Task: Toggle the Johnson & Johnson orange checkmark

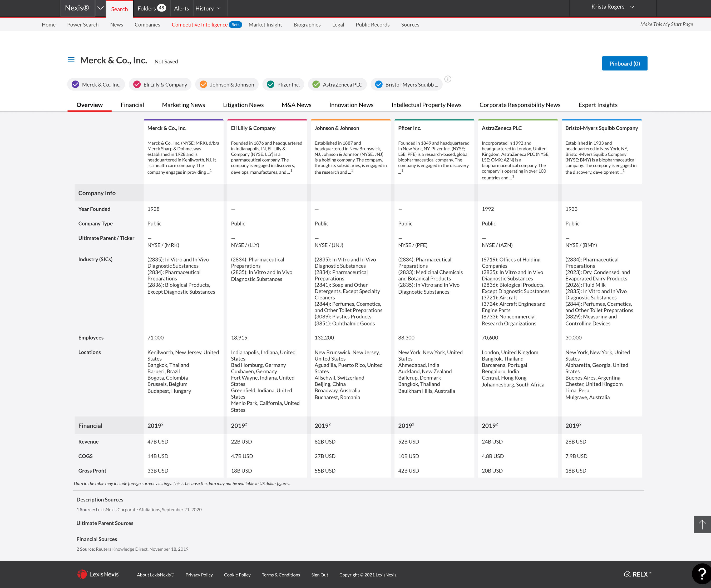Action: click(203, 84)
